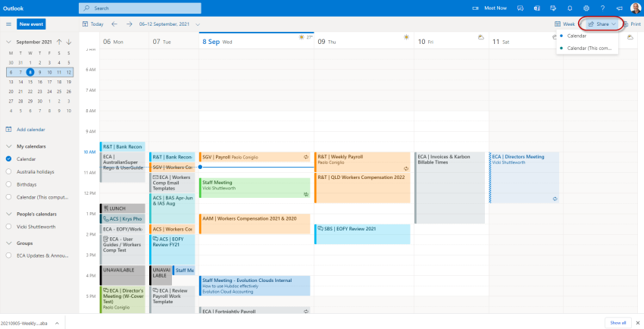Open the Week view dropdown
The width and height of the screenshot is (644, 329).
[564, 24]
